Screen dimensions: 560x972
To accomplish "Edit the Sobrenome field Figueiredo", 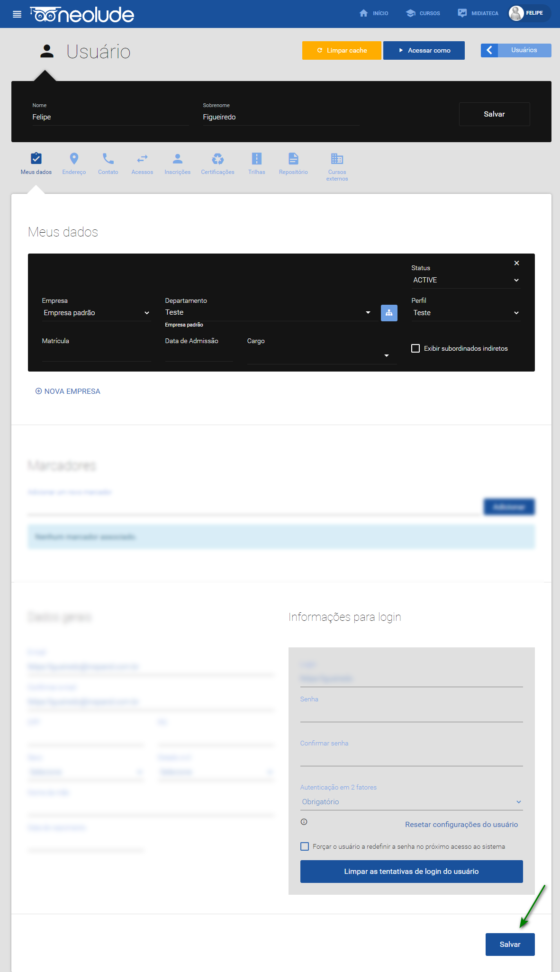I will coord(281,117).
